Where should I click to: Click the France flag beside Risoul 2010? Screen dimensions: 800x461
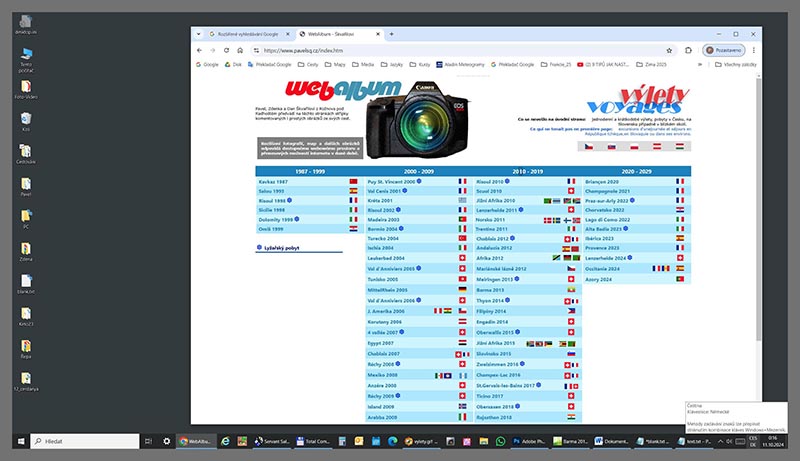(x=571, y=182)
